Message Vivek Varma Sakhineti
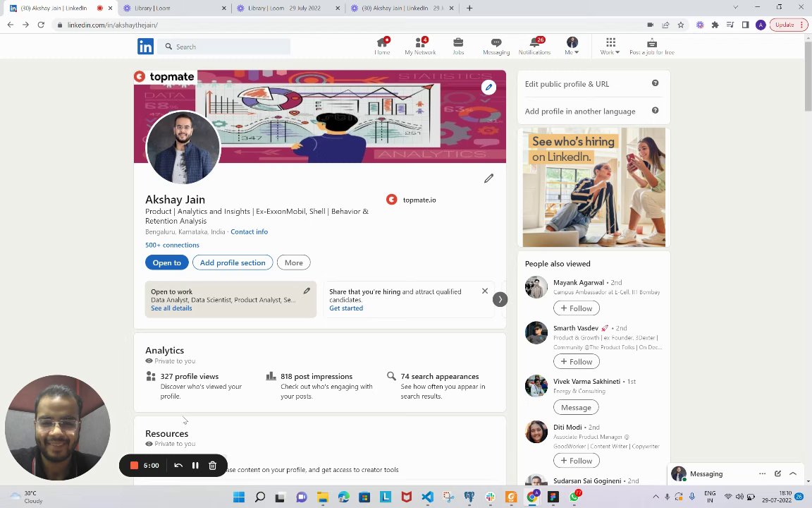The height and width of the screenshot is (508, 812). tap(576, 407)
